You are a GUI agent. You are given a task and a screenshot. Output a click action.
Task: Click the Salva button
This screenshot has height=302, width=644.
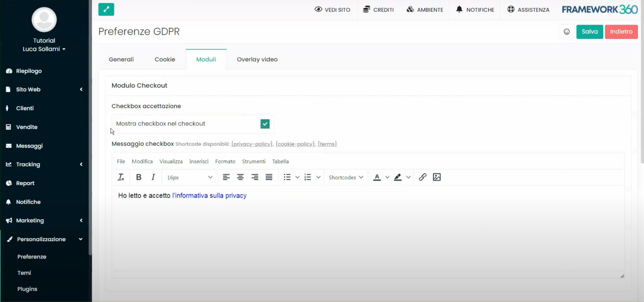point(589,32)
